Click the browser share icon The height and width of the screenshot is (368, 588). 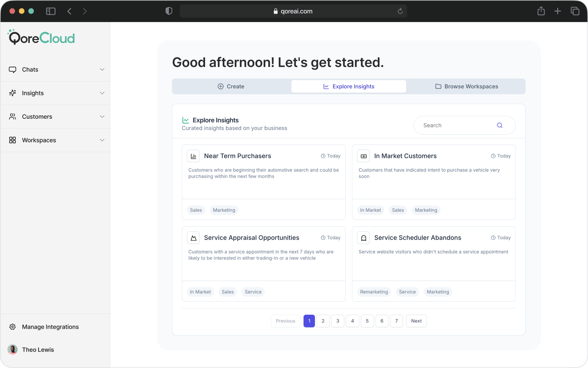pyautogui.click(x=541, y=11)
